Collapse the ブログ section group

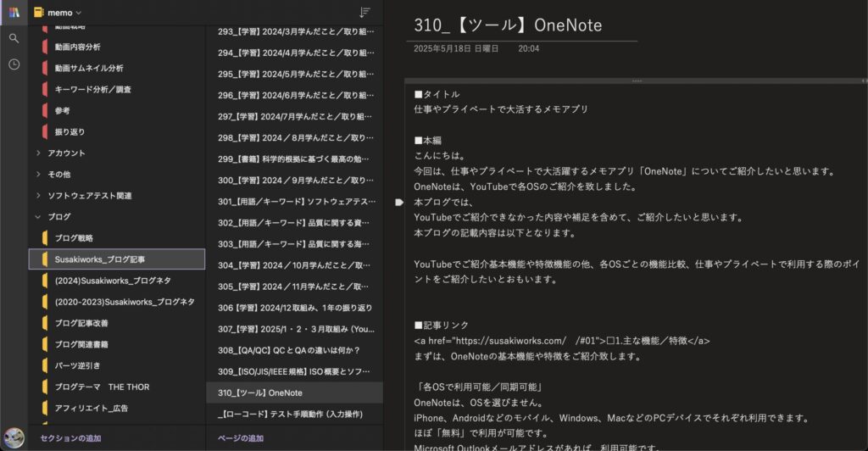tap(38, 217)
